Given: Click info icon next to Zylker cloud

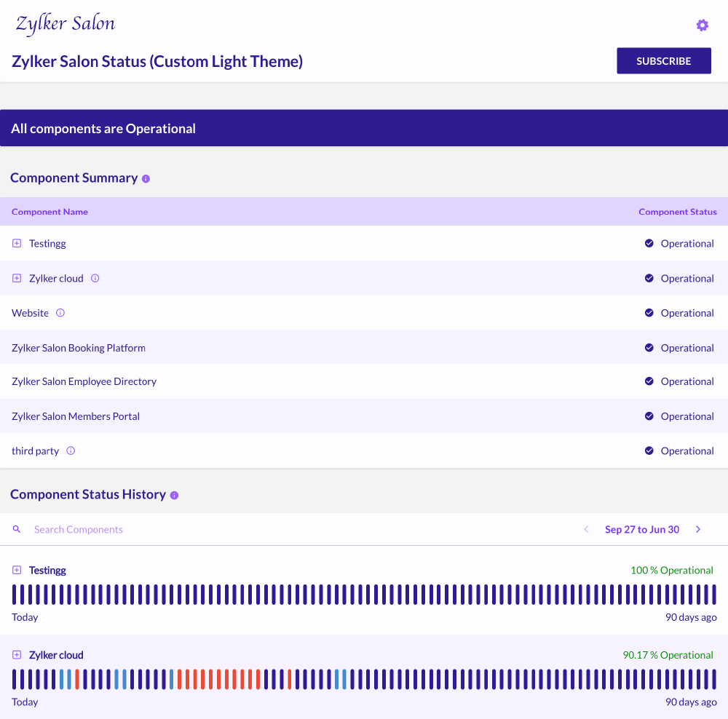Looking at the screenshot, I should tap(95, 278).
